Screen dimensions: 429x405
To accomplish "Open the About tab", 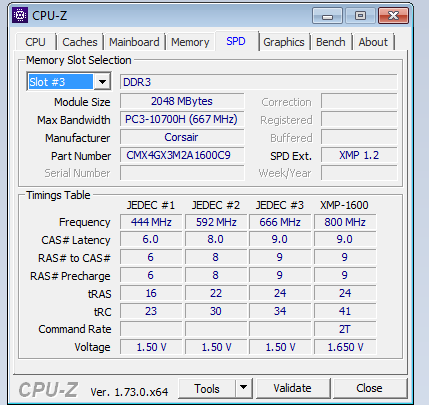I will 373,42.
